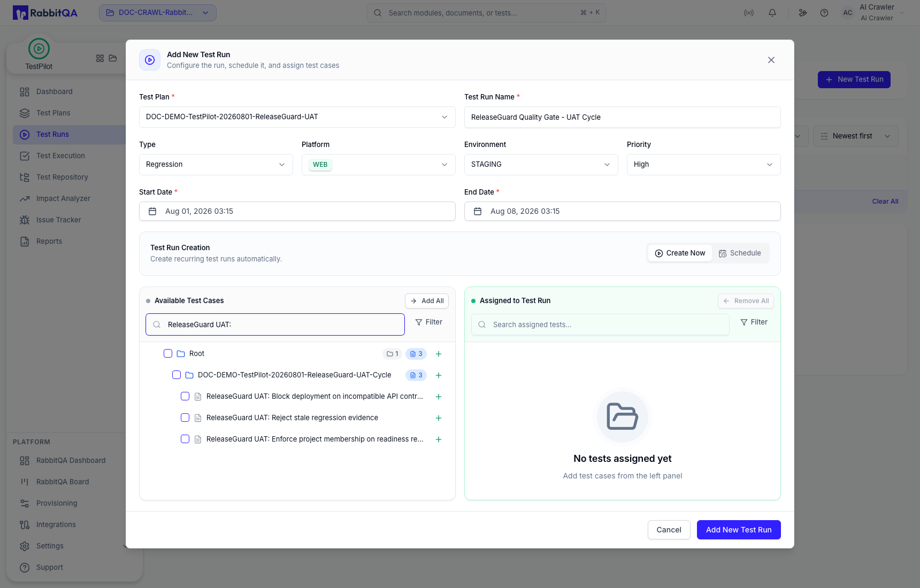Focus the Search assigned tests field

point(600,324)
